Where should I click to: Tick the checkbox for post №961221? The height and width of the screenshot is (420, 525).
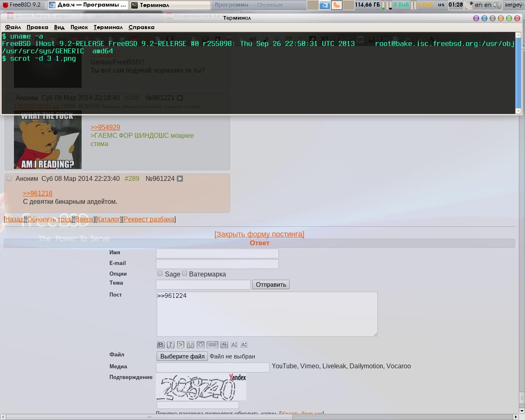(9, 98)
